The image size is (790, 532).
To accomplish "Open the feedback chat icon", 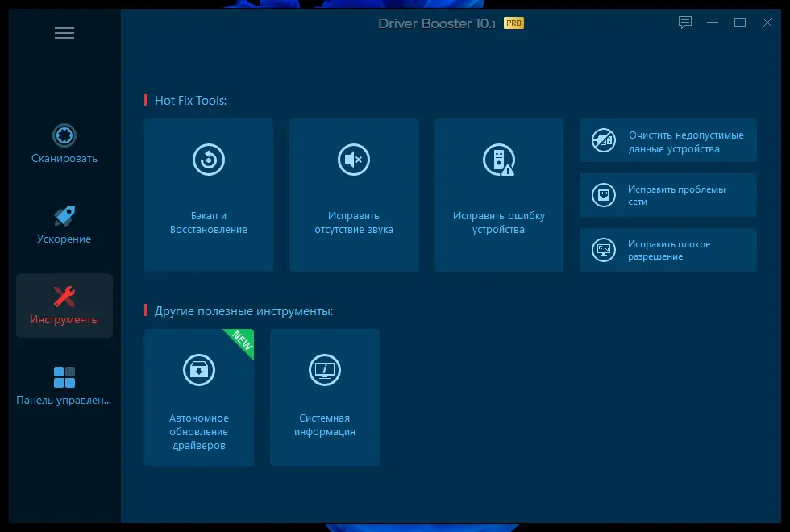I will click(684, 23).
